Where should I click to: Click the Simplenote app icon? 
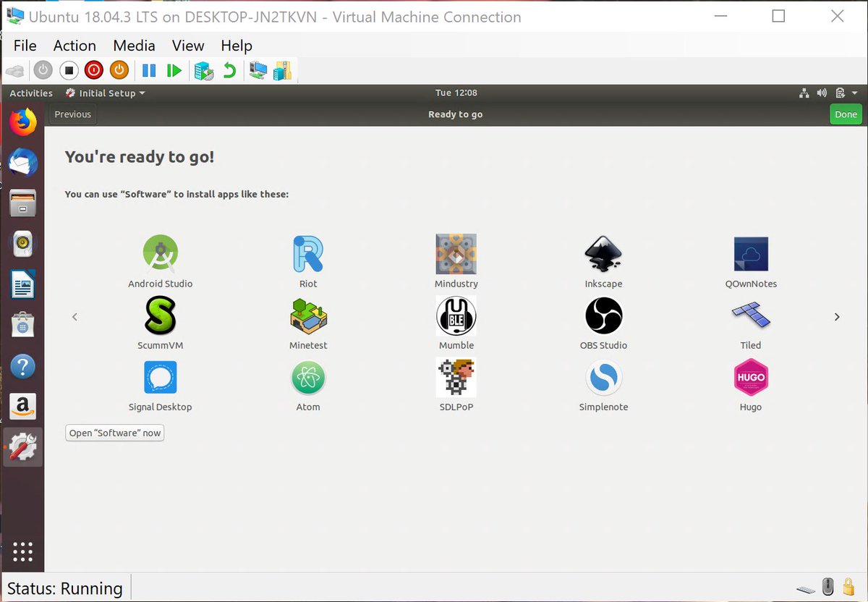point(603,377)
